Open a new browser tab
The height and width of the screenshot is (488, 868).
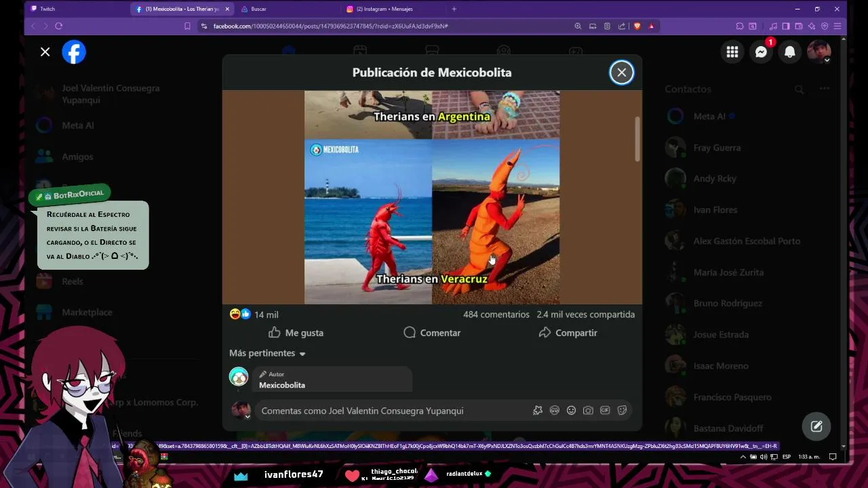pyautogui.click(x=454, y=9)
